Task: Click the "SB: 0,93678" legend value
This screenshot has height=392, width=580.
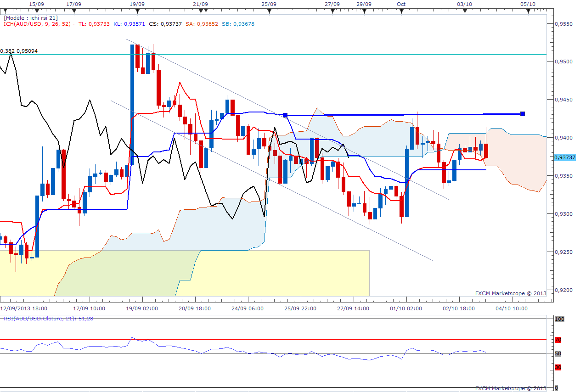Action: click(x=237, y=24)
